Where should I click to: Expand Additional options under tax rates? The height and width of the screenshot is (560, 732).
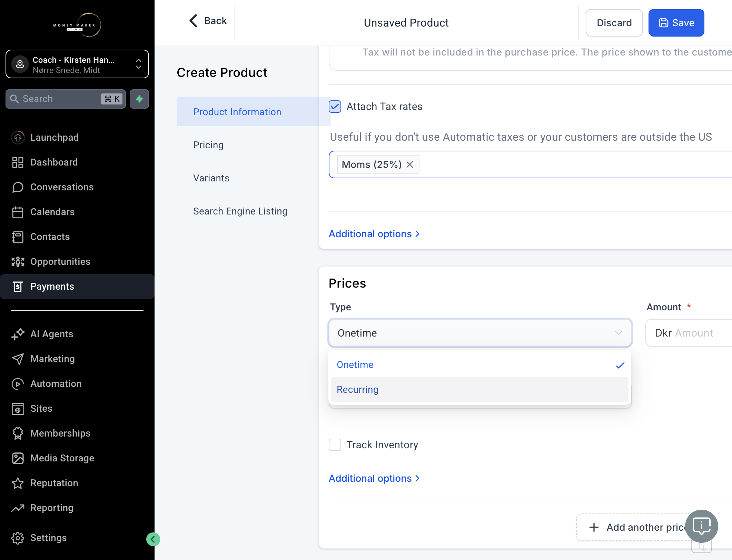(x=375, y=234)
